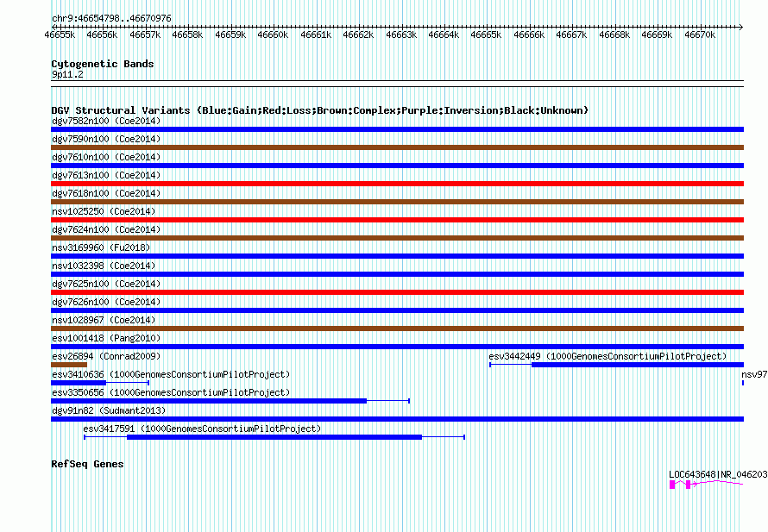Click the second magenta exon with arrow
768x532 pixels.
688,485
